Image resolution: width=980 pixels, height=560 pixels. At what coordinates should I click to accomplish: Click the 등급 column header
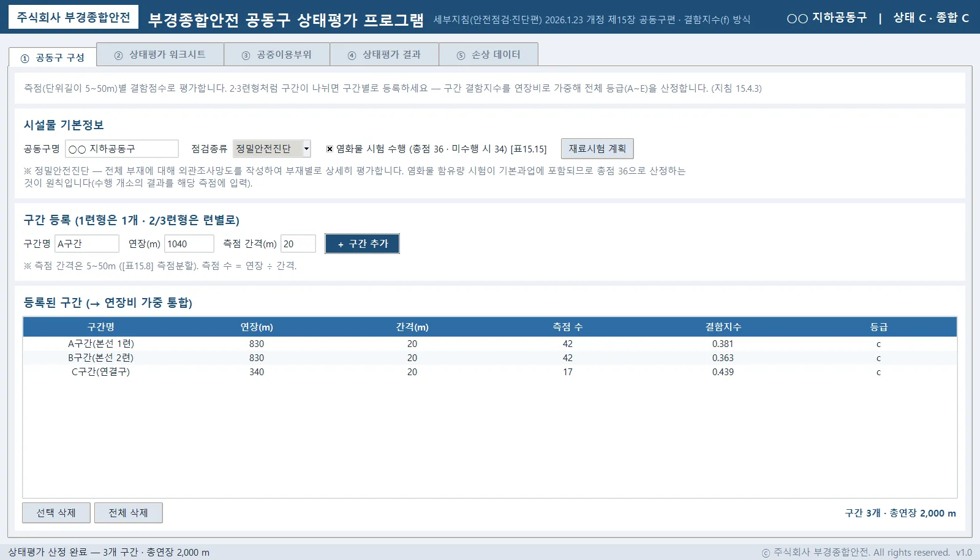pyautogui.click(x=879, y=327)
